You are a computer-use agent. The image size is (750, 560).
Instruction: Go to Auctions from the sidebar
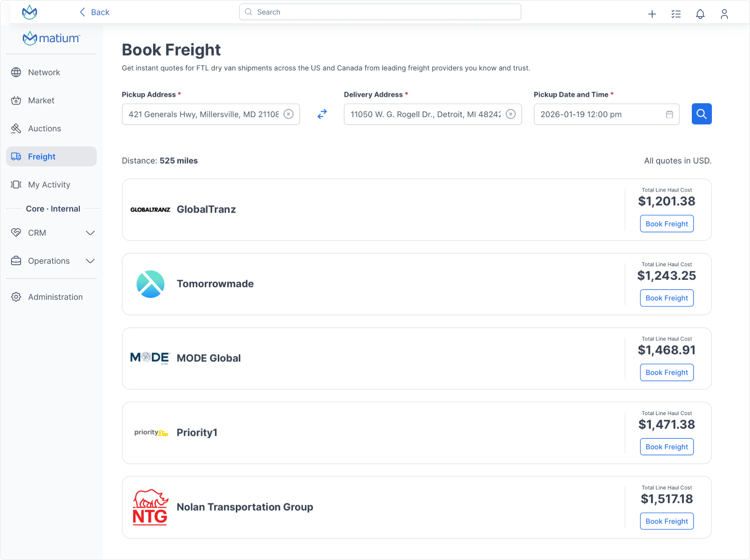(x=45, y=128)
